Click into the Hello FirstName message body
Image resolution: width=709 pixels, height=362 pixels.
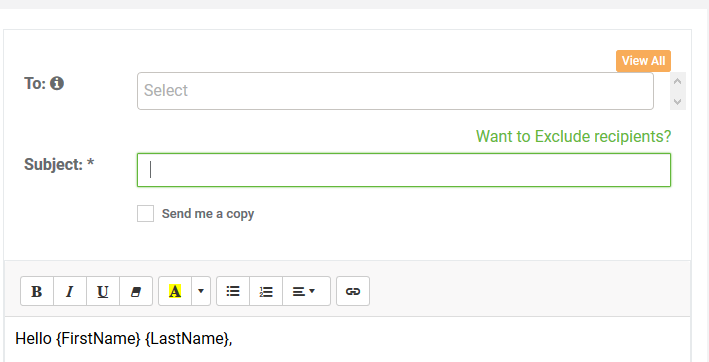(x=347, y=339)
